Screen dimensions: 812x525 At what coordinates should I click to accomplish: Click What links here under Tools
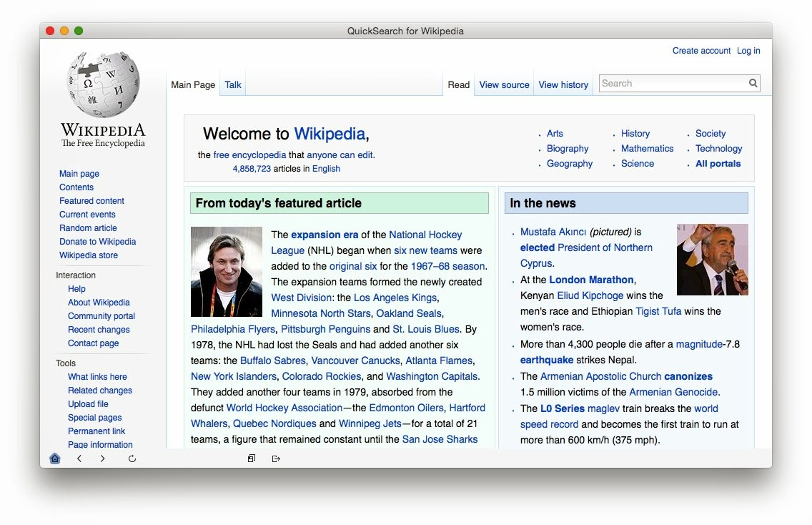point(97,377)
